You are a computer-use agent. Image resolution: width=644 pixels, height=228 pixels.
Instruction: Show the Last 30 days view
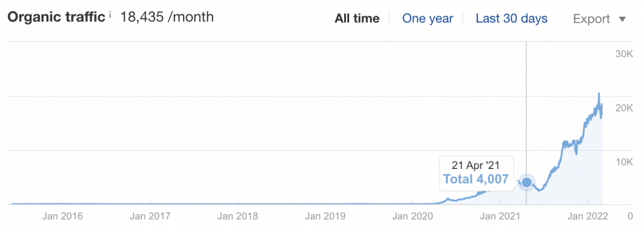coord(511,18)
